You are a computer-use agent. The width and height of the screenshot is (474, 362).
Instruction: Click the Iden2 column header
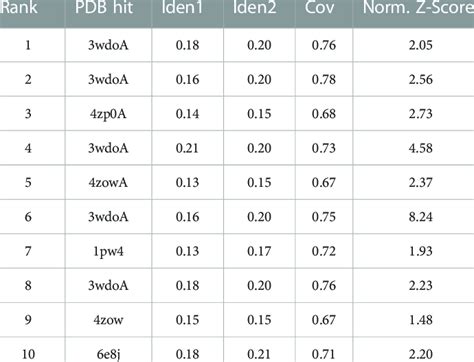(255, 7)
